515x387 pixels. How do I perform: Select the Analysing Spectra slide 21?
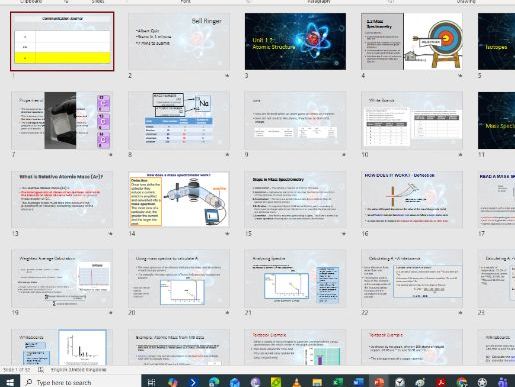point(295,278)
